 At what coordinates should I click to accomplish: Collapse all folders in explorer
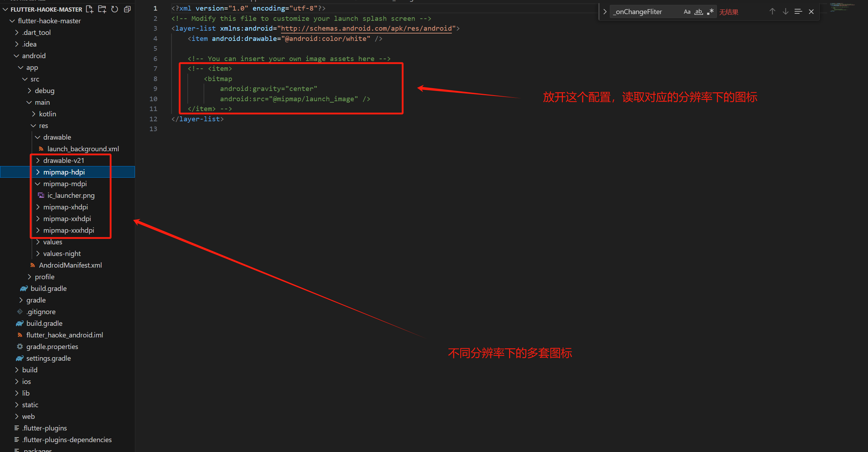tap(128, 9)
